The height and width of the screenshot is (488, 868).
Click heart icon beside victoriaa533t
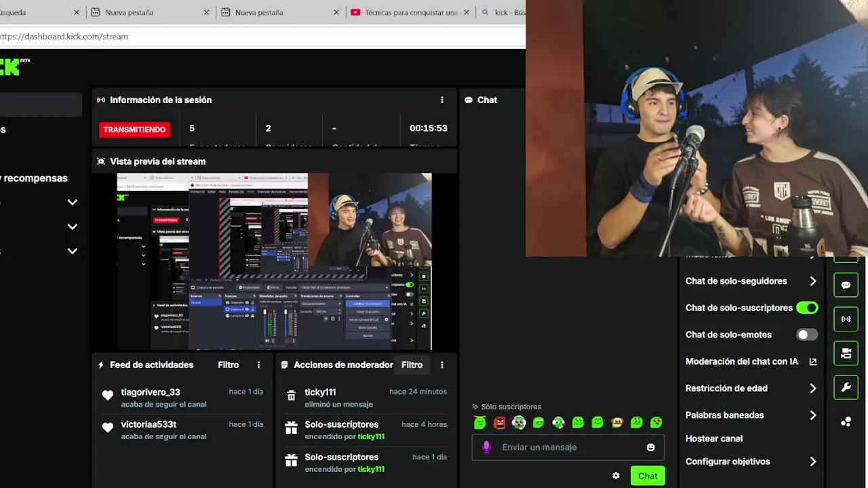pyautogui.click(x=108, y=428)
